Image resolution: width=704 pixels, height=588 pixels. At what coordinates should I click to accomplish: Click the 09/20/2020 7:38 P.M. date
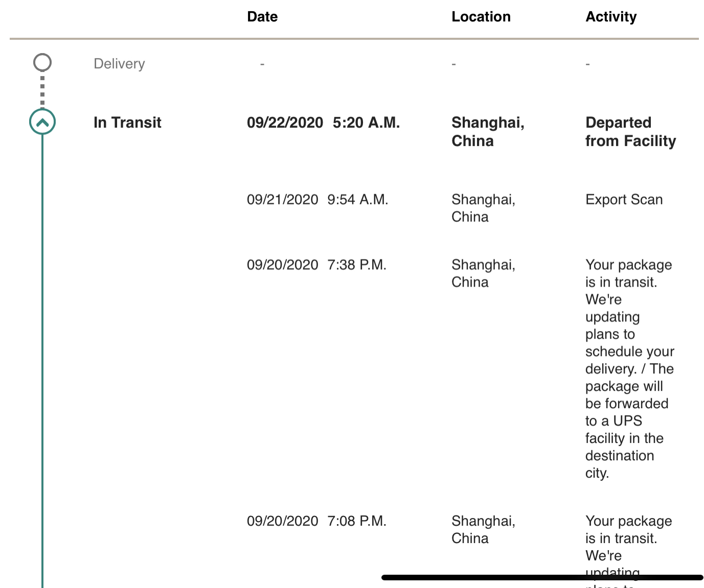point(316,265)
